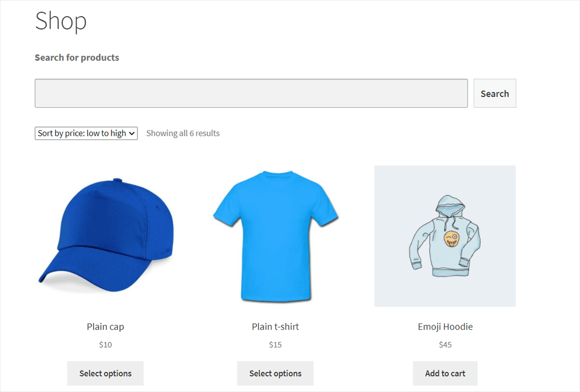The height and width of the screenshot is (392, 580).
Task: Click the $10 price under Plain cap
Action: click(x=105, y=344)
